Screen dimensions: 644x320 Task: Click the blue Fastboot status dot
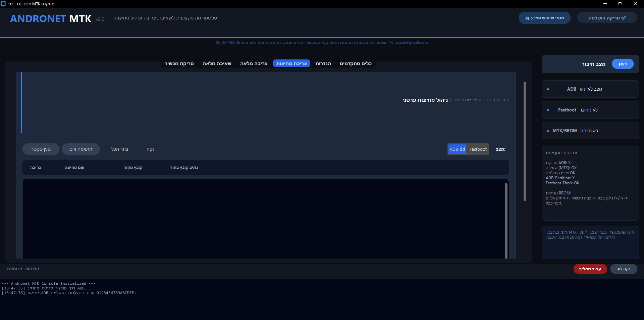click(548, 110)
